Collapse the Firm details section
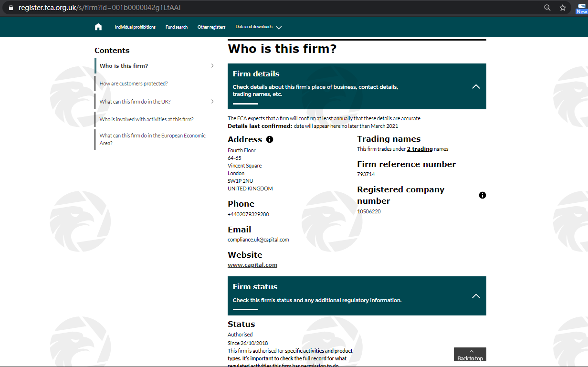Viewport: 588px width, 367px height. 476,87
